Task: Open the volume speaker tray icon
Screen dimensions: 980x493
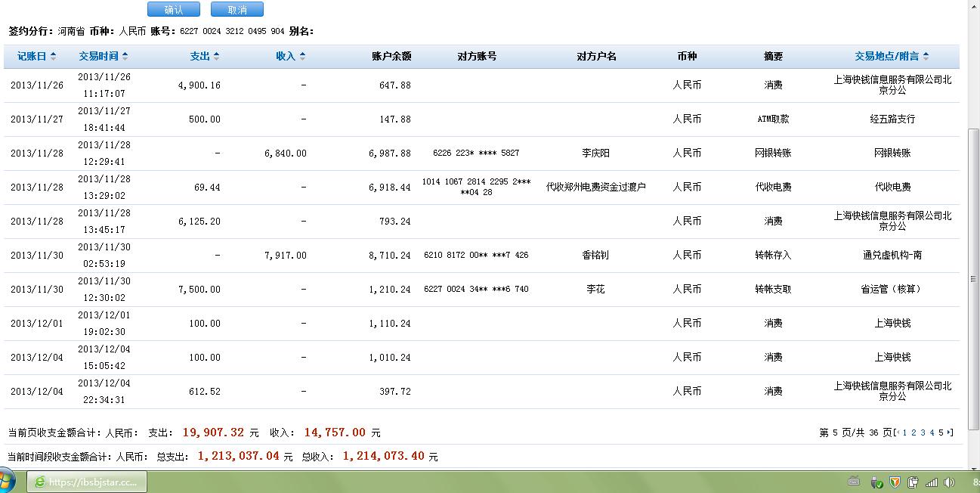Action: pos(950,482)
